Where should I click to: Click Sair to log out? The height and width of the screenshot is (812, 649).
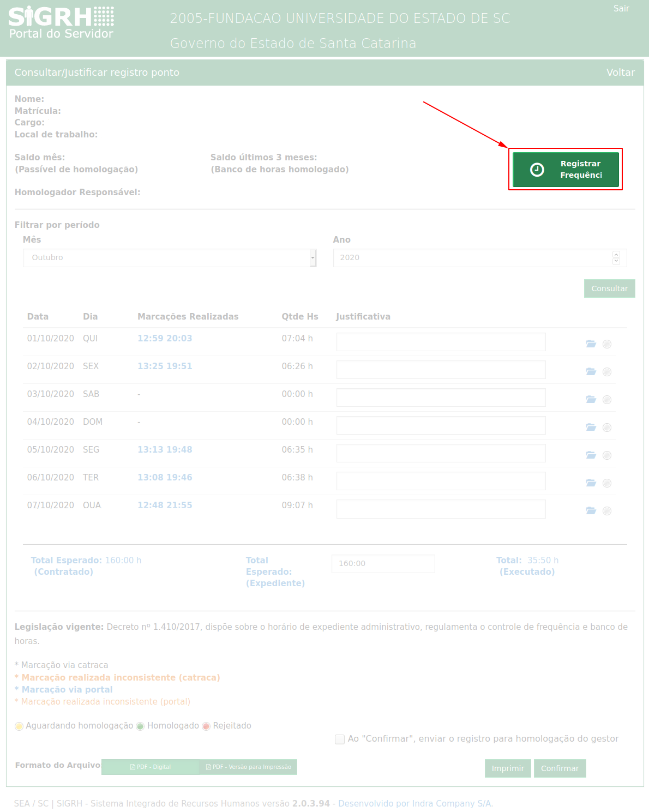621,8
